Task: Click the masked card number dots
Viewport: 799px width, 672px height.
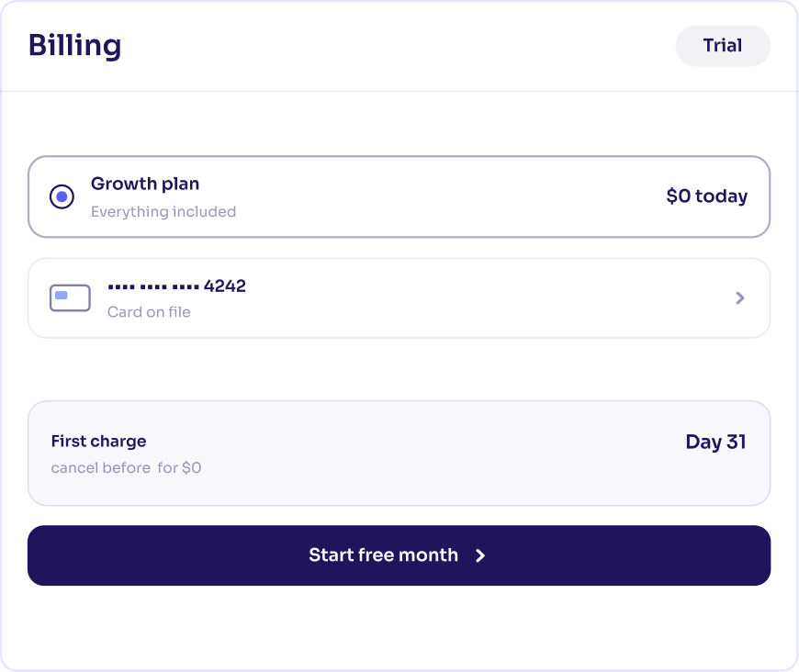Action: point(153,286)
